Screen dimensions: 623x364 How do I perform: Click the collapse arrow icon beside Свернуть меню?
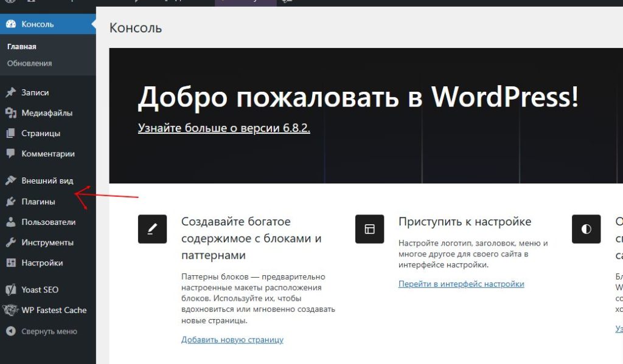tap(11, 331)
